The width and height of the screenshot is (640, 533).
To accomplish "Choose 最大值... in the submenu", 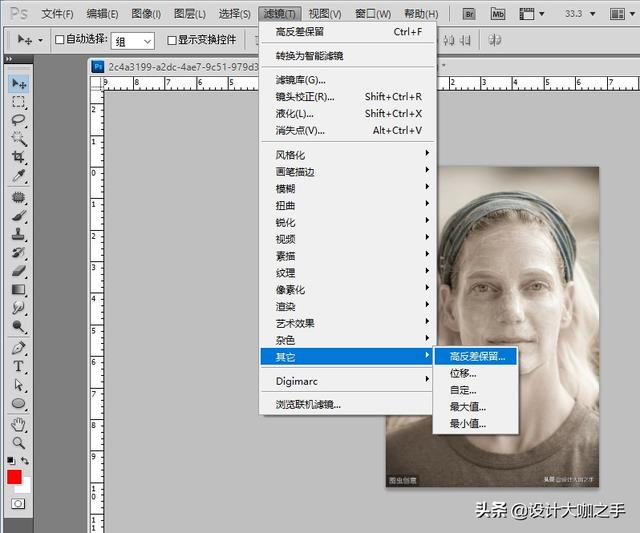I will (476, 407).
